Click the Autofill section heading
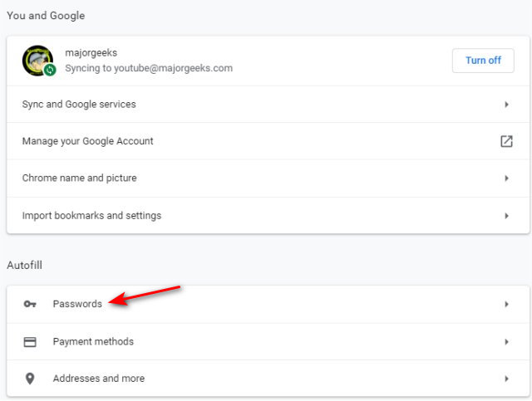This screenshot has width=532, height=401. 24,265
